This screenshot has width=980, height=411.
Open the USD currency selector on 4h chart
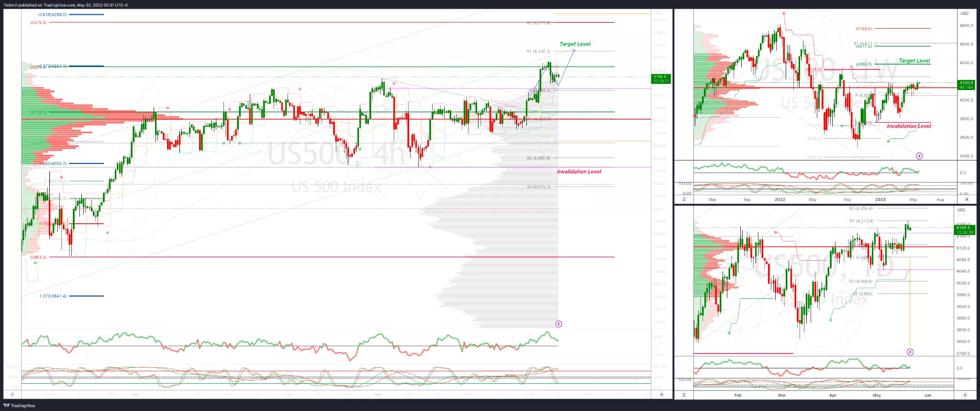[x=658, y=13]
